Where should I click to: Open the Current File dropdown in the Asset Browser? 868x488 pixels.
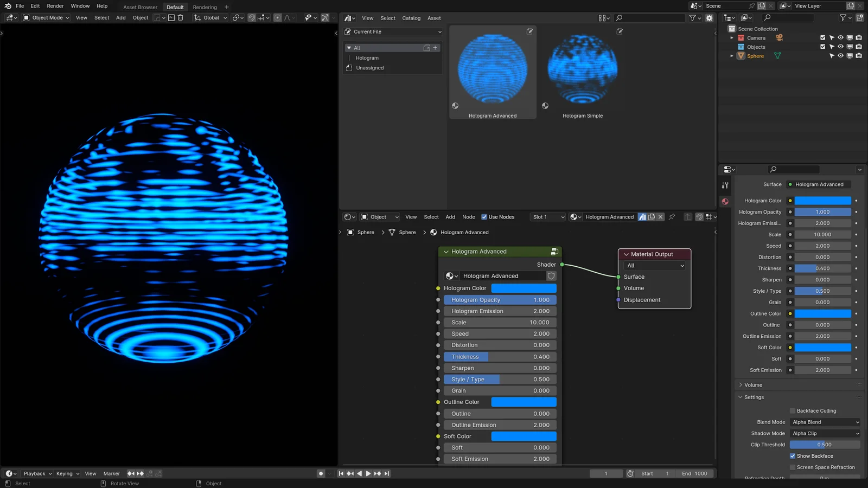(x=392, y=31)
